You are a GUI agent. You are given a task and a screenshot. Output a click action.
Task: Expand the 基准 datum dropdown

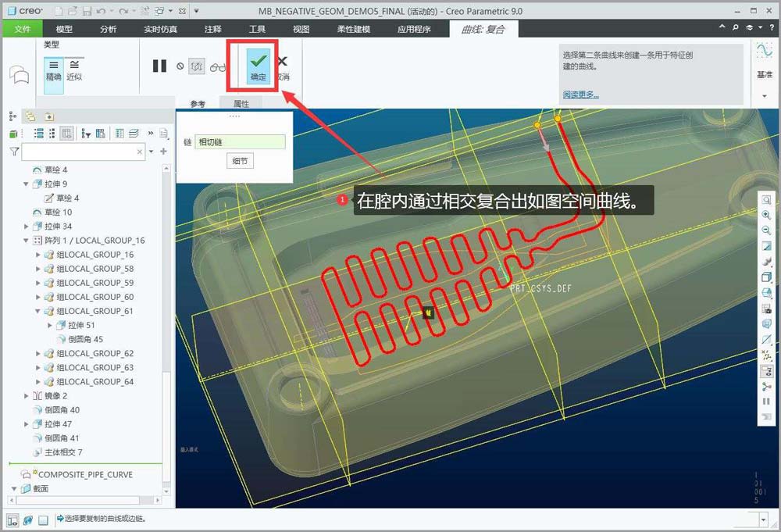coord(765,95)
